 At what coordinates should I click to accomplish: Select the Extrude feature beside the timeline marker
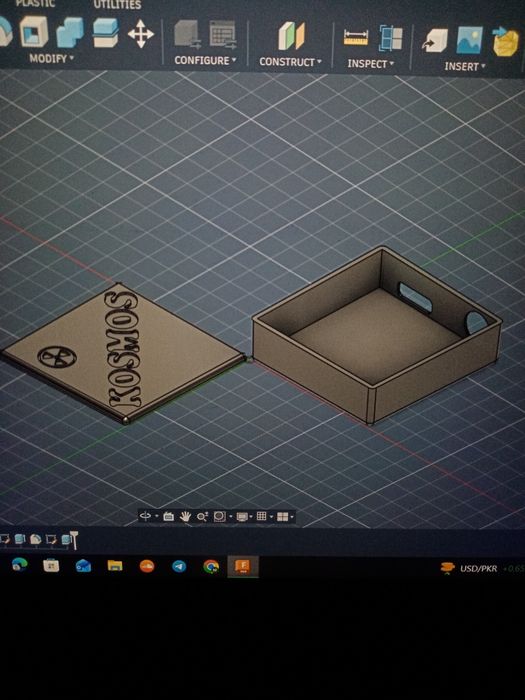click(x=66, y=539)
